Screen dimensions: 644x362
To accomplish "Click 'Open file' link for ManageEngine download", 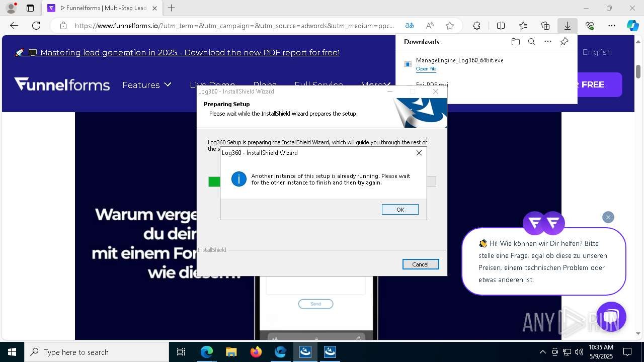I will tap(426, 69).
